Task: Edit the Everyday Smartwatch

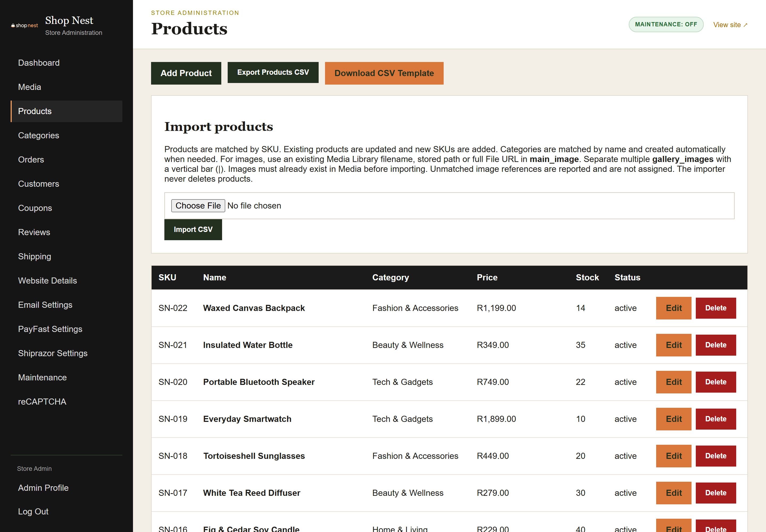Action: [x=674, y=419]
